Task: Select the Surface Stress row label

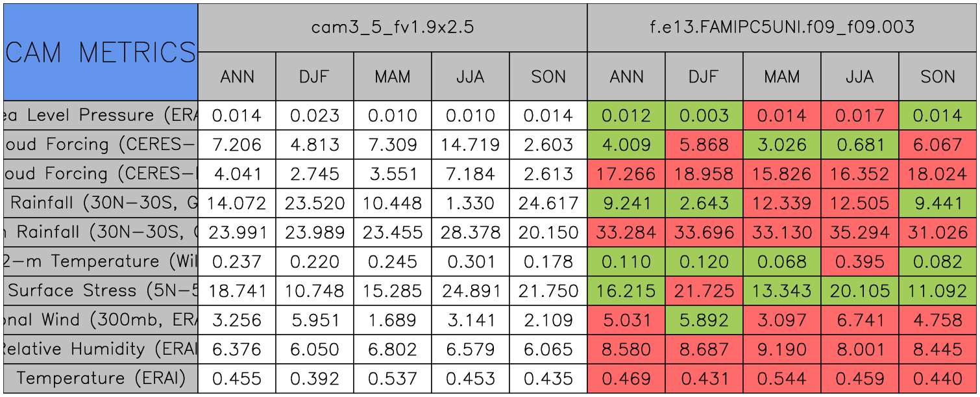Action: [x=100, y=291]
